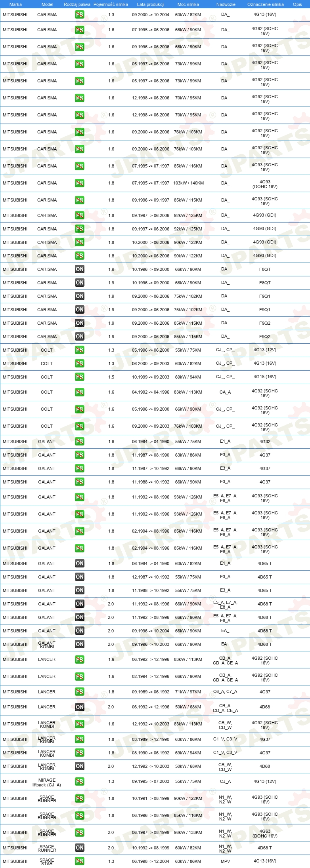Screen dimensions: 310x868
Task: Select the '08.1990 -> 06.1992' production years cell
Action: [151, 753]
